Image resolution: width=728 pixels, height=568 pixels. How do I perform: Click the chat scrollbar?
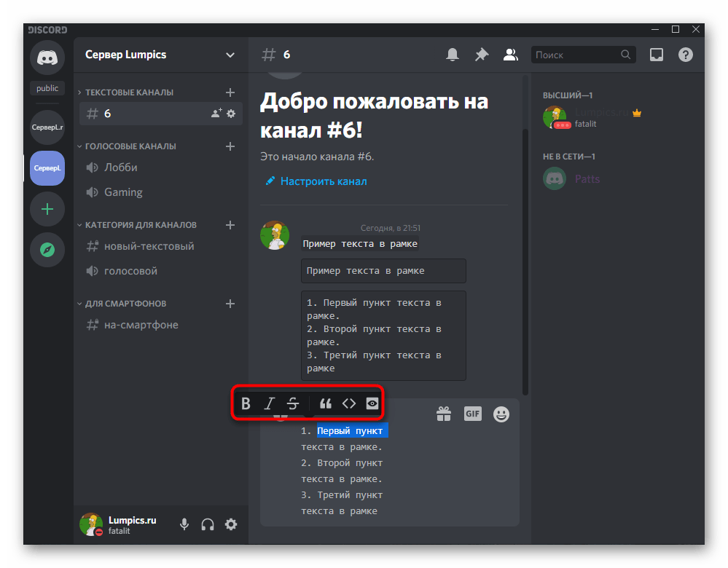click(525, 262)
